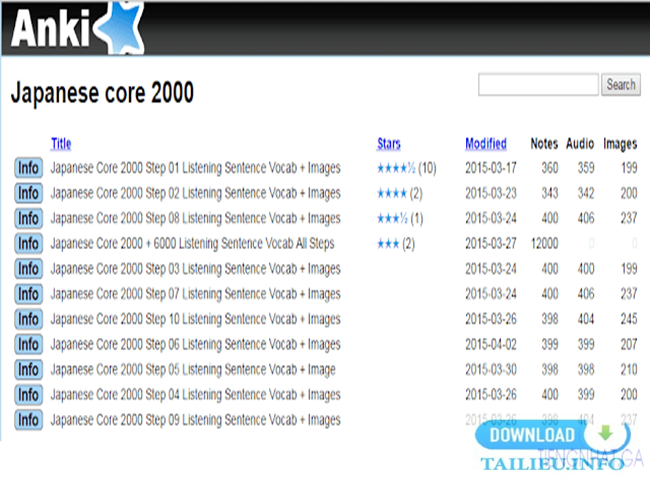Viewport: 650px width, 480px height.
Task: Click modified date 2015-03-23
Action: pos(491,193)
